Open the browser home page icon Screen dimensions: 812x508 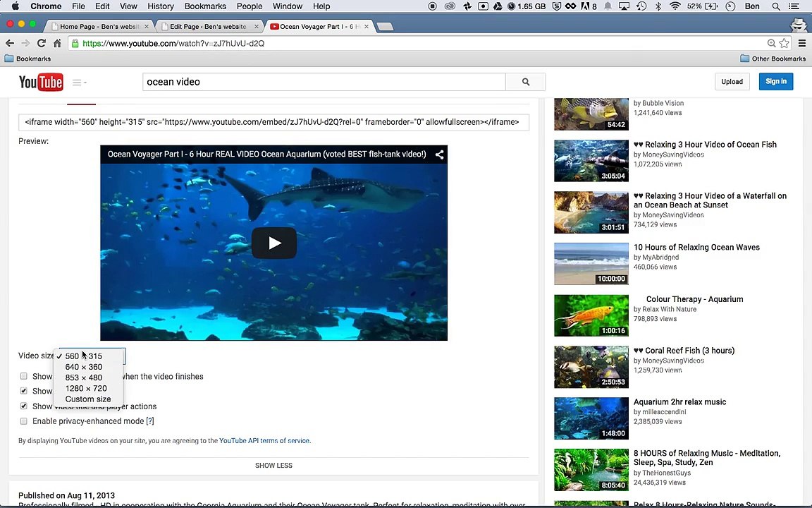(x=57, y=43)
